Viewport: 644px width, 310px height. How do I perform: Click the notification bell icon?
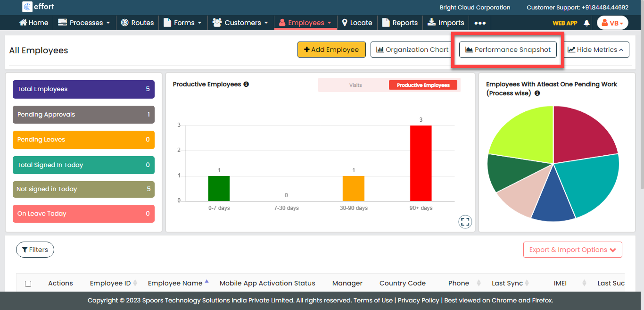coord(586,23)
